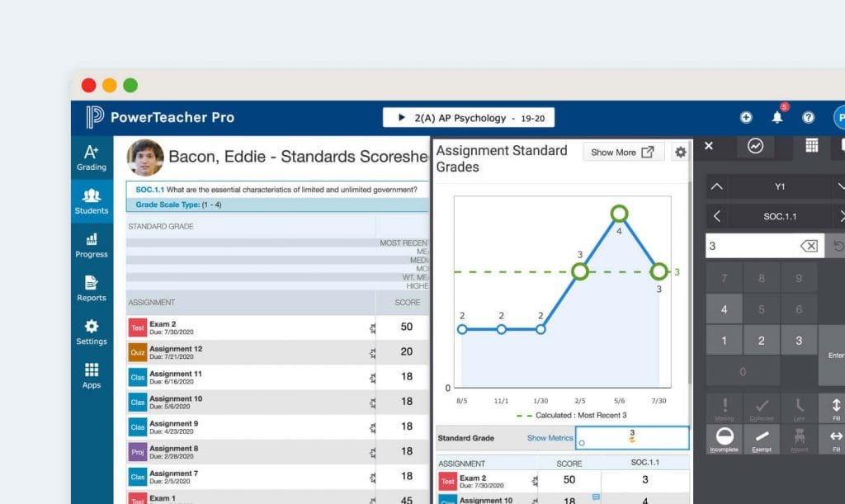Tap the 3 key on the number pad
The width and height of the screenshot is (845, 504).
click(799, 341)
